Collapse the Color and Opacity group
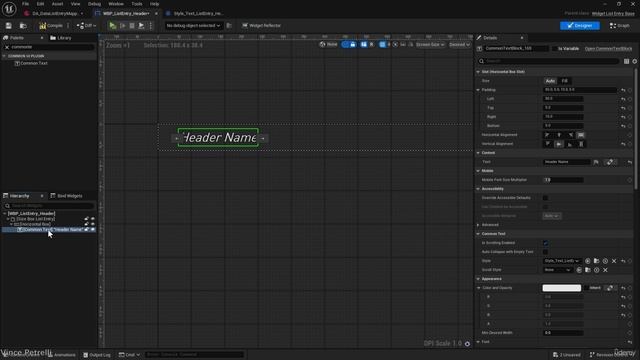 479,288
